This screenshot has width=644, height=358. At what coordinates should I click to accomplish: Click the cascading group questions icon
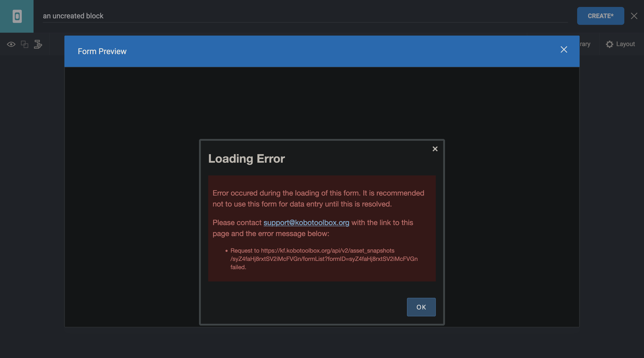point(38,44)
